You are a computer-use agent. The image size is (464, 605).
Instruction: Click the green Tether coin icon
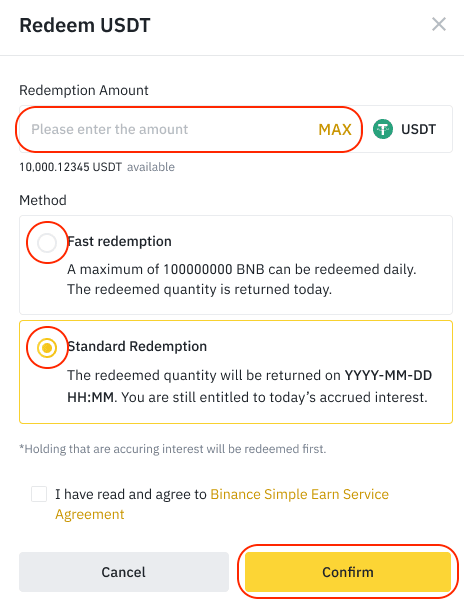(383, 129)
